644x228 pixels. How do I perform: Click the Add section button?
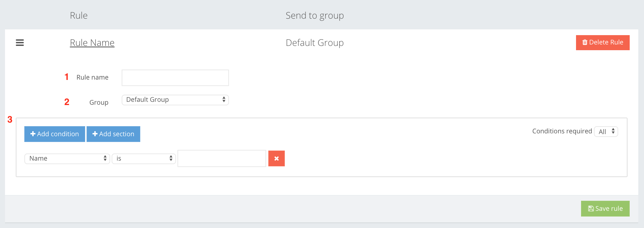click(113, 134)
